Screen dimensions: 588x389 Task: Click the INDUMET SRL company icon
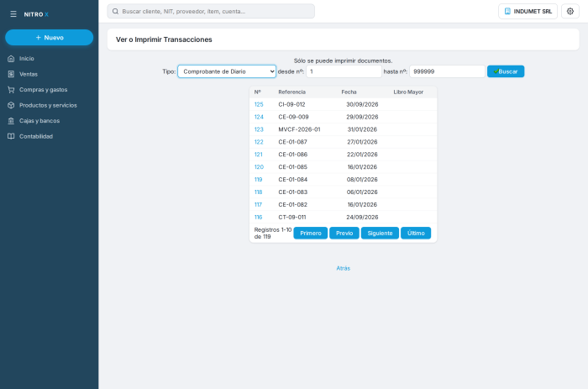[x=507, y=11]
